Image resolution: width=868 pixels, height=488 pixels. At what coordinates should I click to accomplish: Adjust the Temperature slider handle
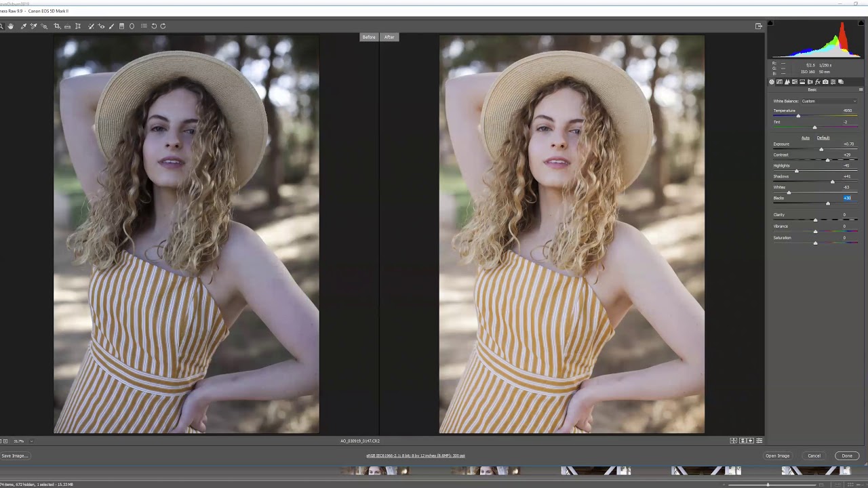coord(798,116)
